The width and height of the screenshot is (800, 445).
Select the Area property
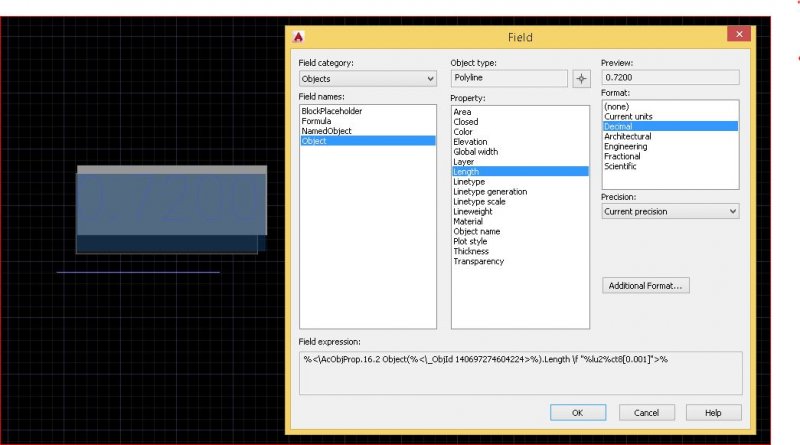click(462, 112)
